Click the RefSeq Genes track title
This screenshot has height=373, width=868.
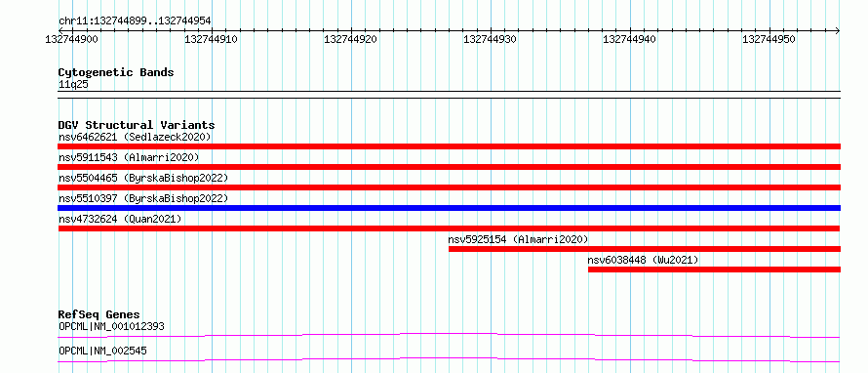99,314
